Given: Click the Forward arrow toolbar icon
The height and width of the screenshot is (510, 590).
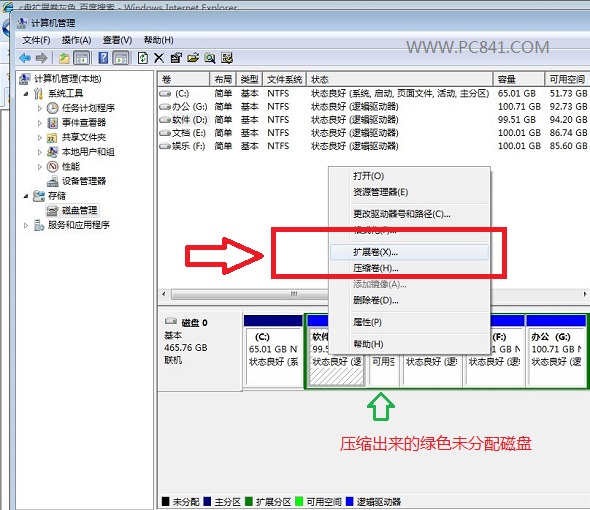Looking at the screenshot, I should point(41,58).
